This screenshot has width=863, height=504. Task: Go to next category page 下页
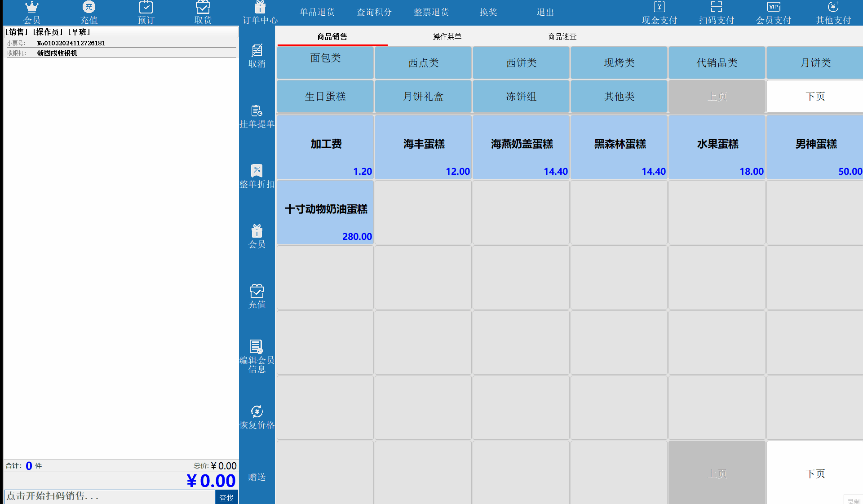(814, 97)
